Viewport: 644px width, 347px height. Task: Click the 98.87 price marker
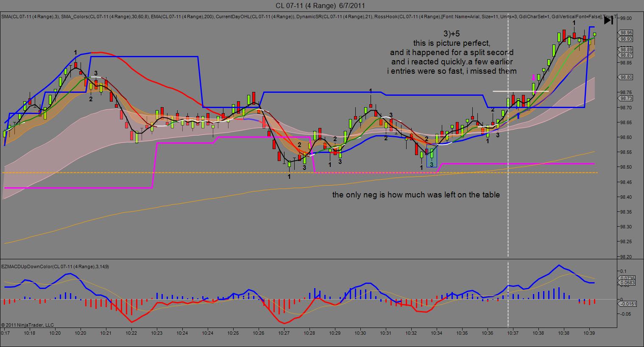coord(626,55)
